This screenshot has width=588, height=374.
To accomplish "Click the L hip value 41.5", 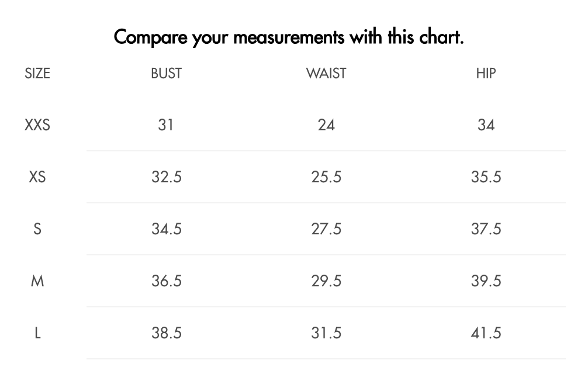I will click(x=486, y=333).
